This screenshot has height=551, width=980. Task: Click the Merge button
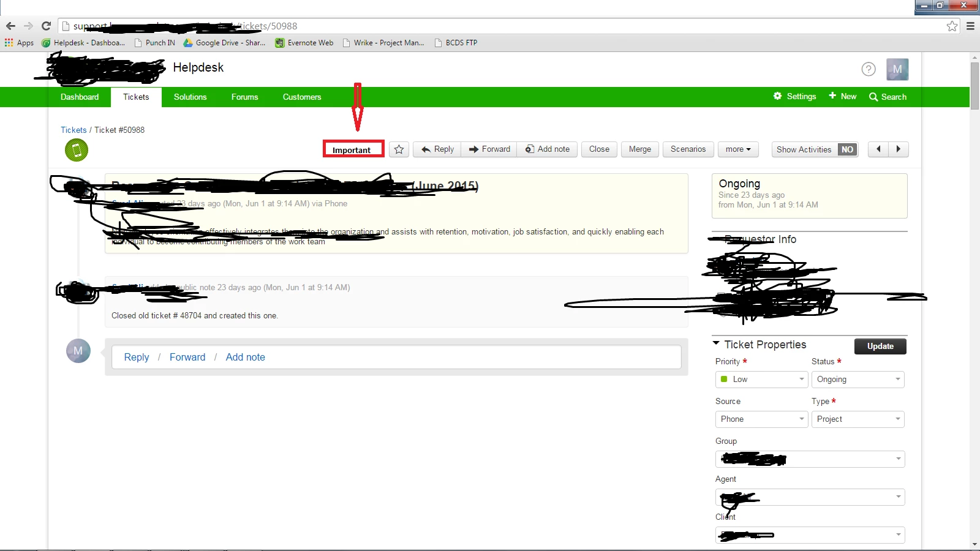point(640,149)
